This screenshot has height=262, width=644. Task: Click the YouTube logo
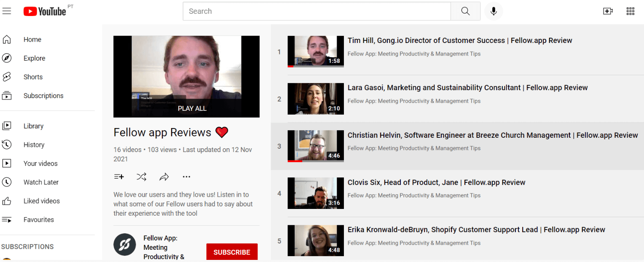[x=45, y=11]
